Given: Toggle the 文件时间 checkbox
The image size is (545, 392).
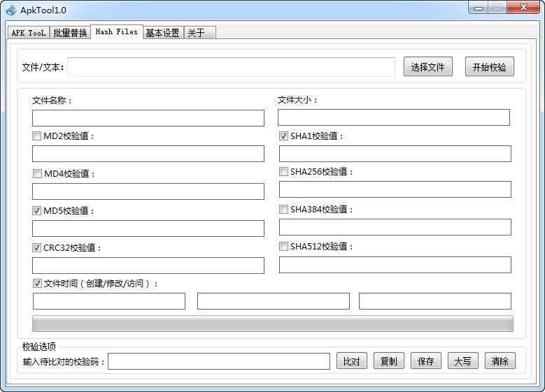Looking at the screenshot, I should coord(37,283).
